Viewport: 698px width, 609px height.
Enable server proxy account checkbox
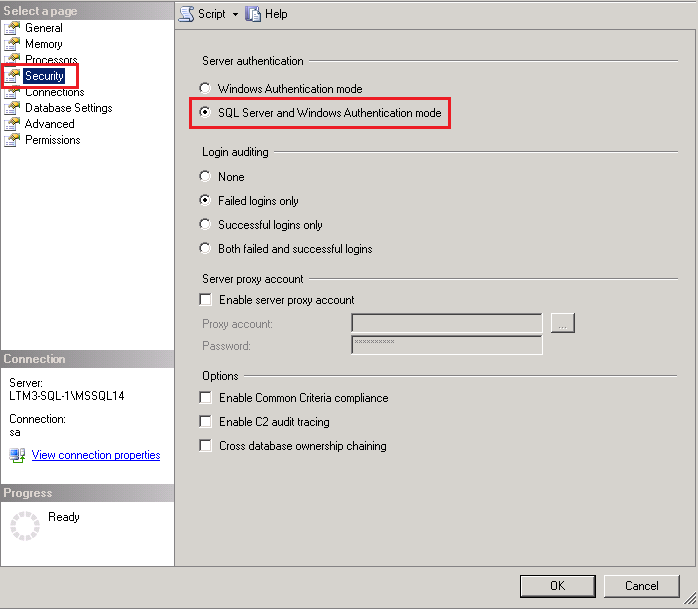click(206, 300)
